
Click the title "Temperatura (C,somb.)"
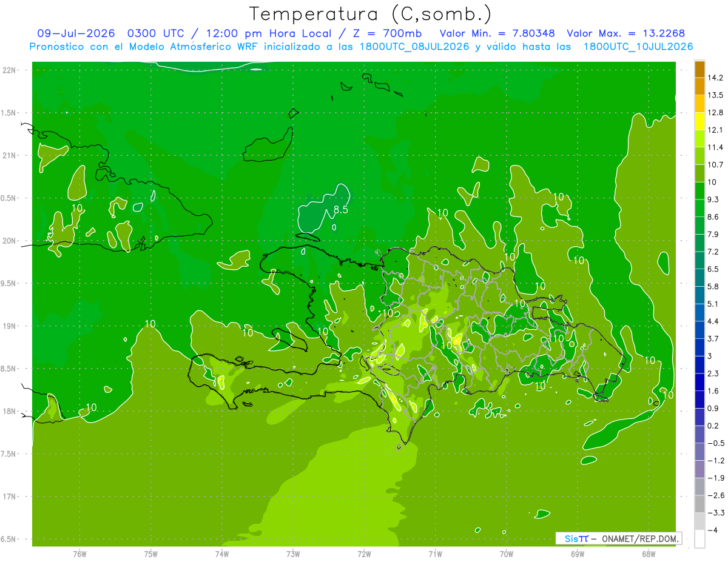(x=371, y=15)
